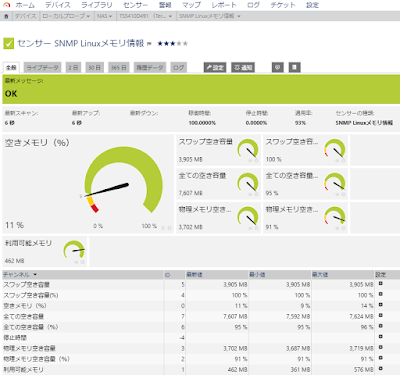Image resolution: width=400 pixels, height=378 pixels.
Task: Switch to the ライブデータ tab
Action: (42, 67)
